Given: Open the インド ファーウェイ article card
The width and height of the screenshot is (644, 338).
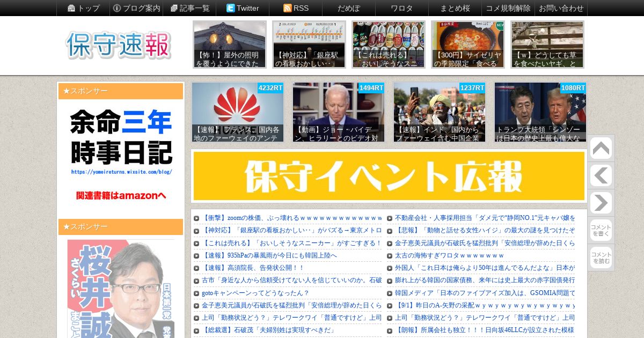Looking at the screenshot, I should click(x=440, y=112).
